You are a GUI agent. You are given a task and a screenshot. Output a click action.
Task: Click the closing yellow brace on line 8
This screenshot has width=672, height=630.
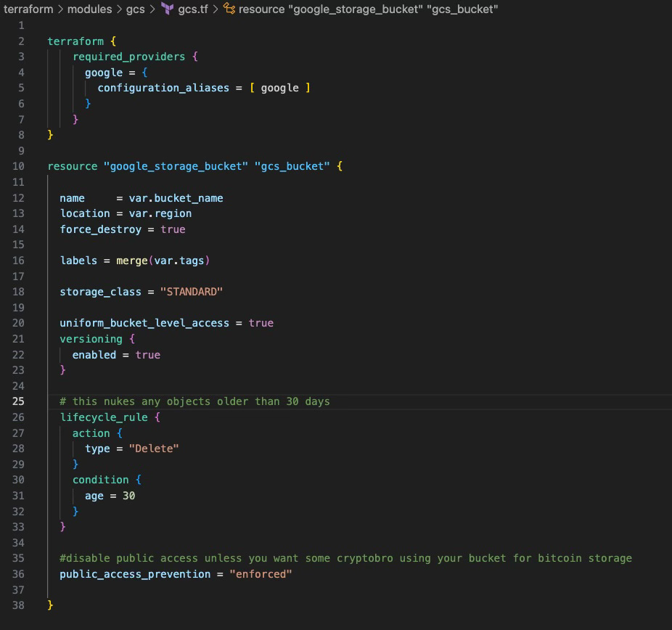50,135
